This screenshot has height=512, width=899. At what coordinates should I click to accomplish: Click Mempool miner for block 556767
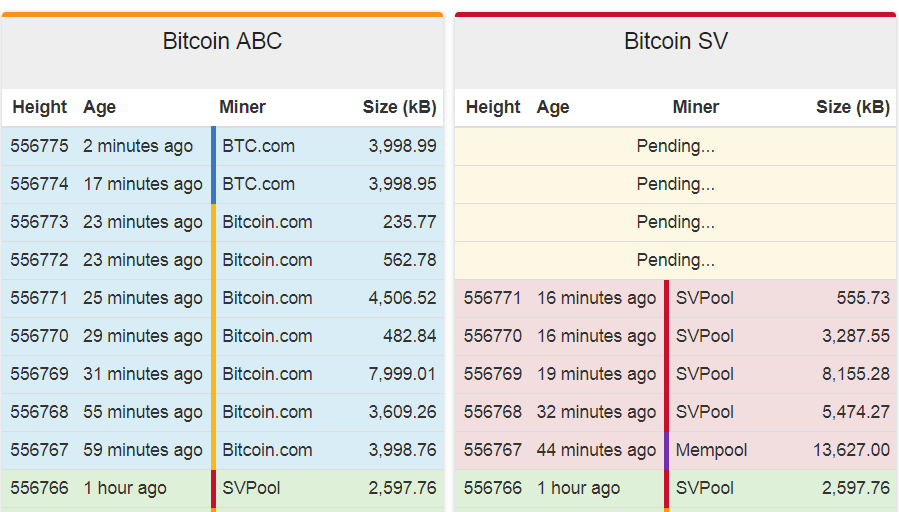pyautogui.click(x=711, y=450)
